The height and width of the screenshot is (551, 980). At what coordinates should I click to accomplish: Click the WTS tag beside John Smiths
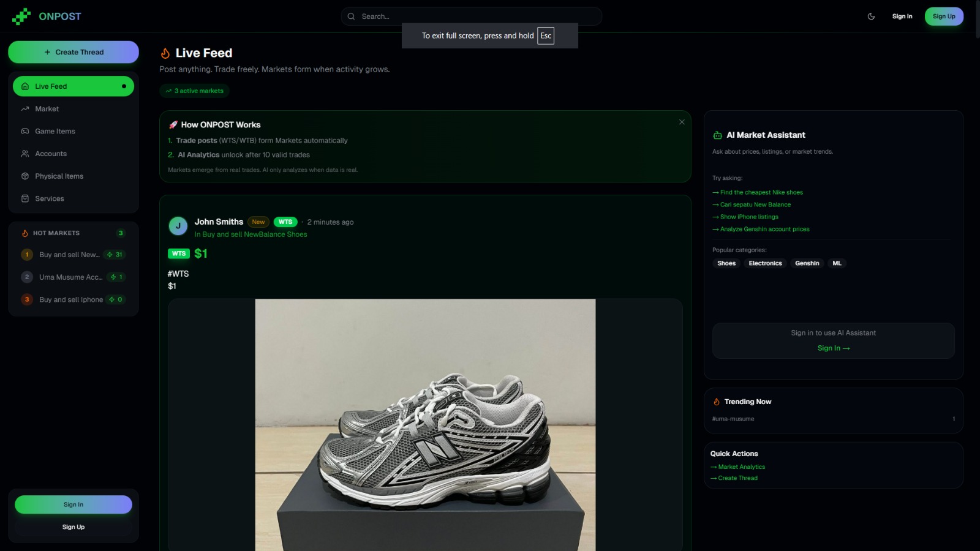pyautogui.click(x=285, y=222)
